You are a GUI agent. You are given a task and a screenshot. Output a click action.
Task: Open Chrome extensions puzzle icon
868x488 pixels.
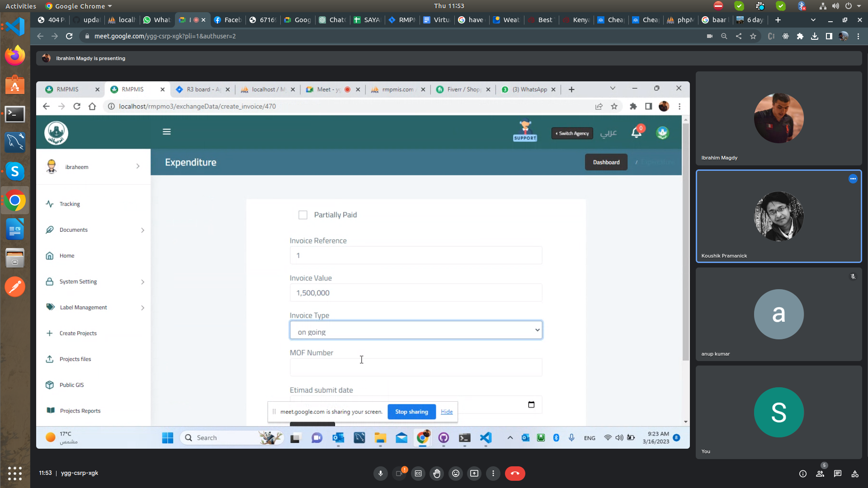tap(800, 36)
